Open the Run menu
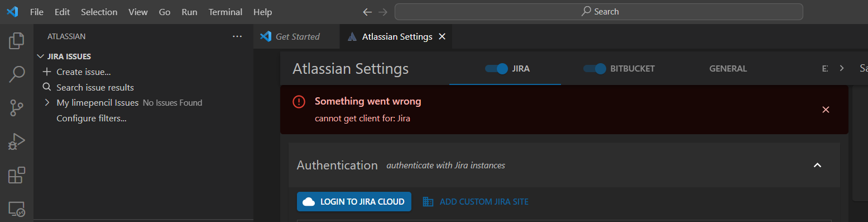Viewport: 868px width, 222px height. pos(189,12)
